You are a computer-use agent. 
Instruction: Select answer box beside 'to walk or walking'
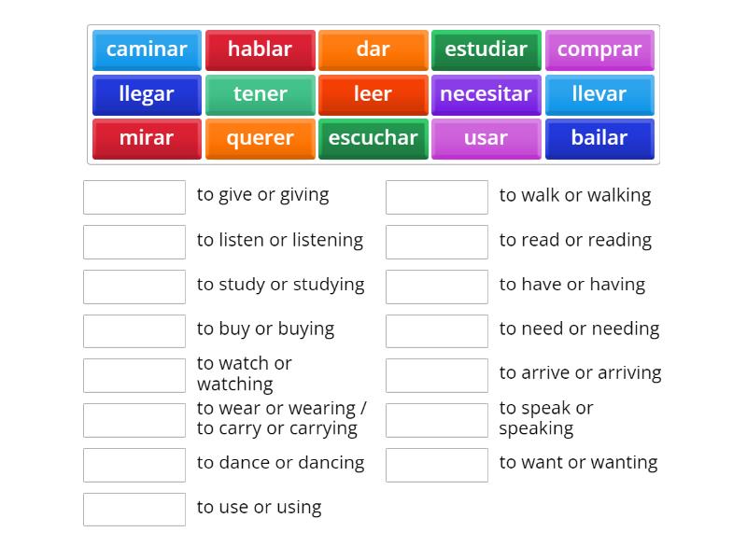point(437,197)
